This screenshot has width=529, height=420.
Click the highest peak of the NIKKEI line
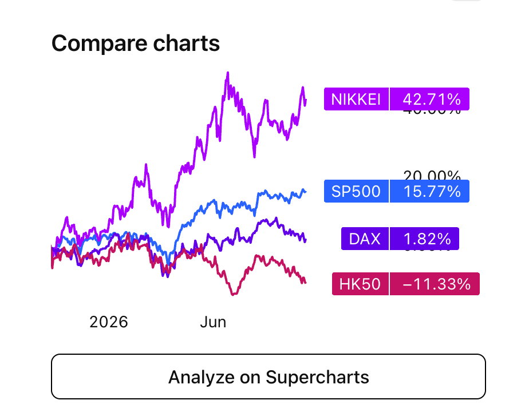pos(228,73)
